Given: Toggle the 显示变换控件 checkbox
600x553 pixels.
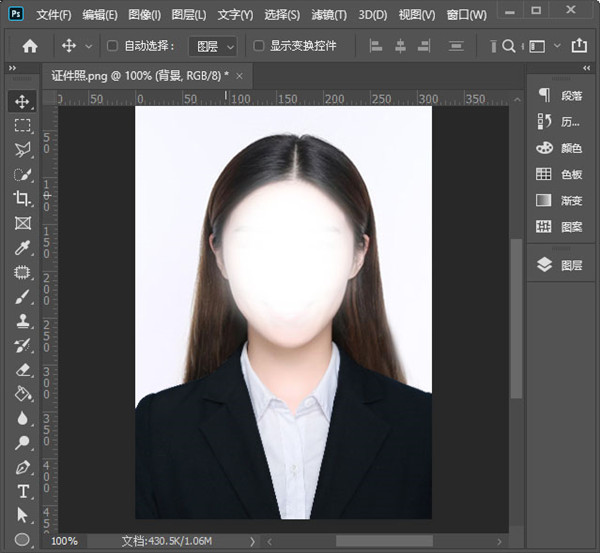Looking at the screenshot, I should 259,46.
